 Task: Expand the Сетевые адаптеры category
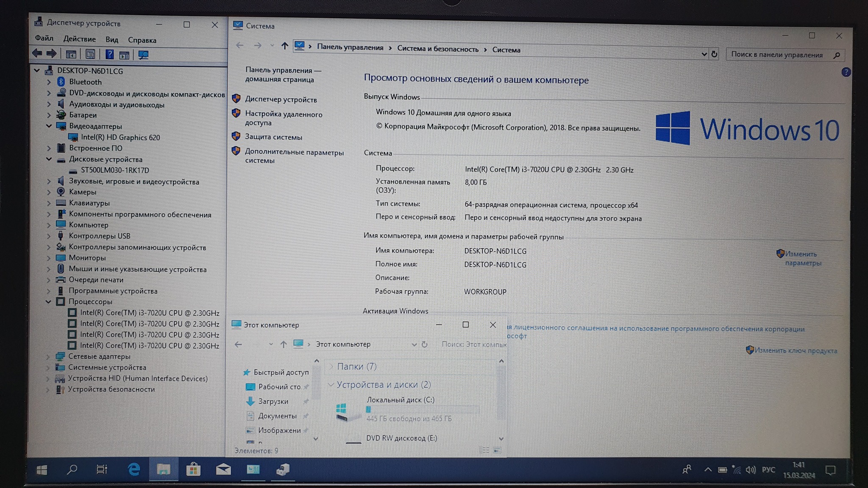click(48, 357)
